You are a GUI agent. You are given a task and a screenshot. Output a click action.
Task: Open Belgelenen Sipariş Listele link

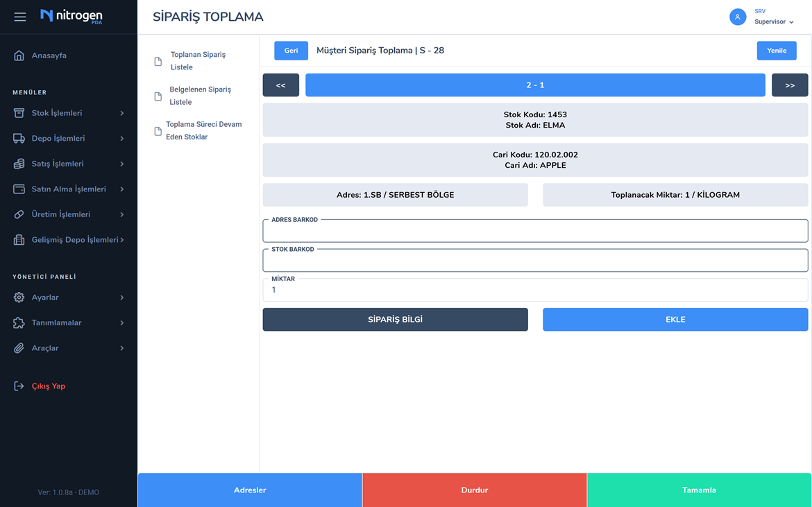point(200,96)
